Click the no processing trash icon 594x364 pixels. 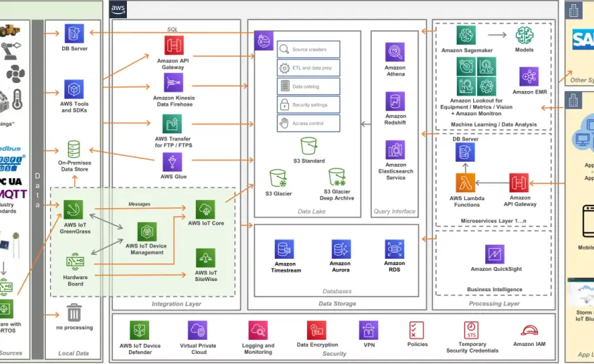(x=74, y=313)
